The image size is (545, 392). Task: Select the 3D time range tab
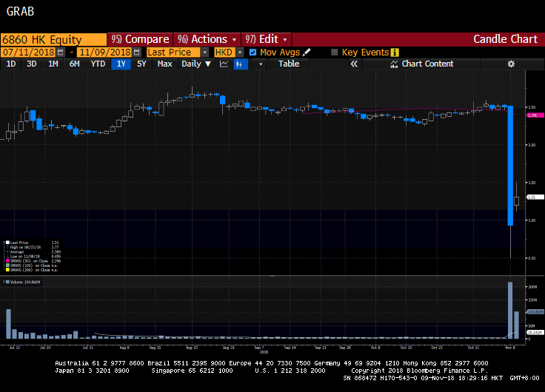click(32, 64)
